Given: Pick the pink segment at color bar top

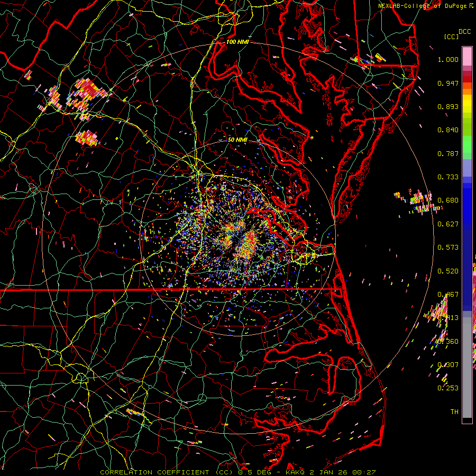Looking at the screenshot, I should [467, 56].
